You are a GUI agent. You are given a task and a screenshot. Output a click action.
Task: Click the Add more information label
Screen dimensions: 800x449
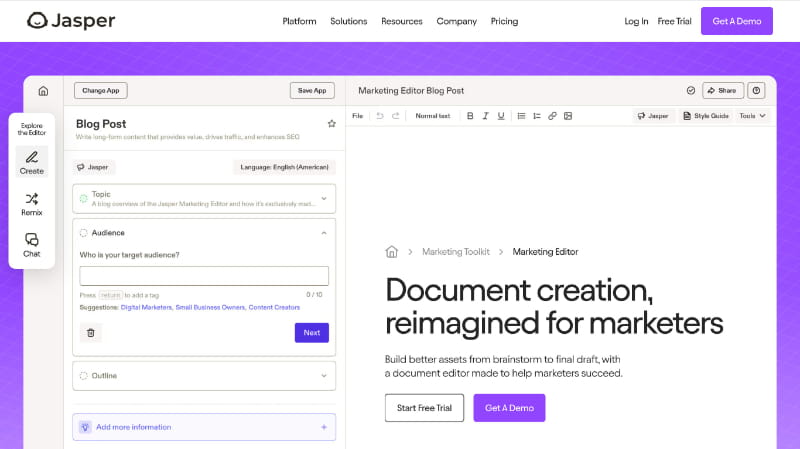[134, 427]
